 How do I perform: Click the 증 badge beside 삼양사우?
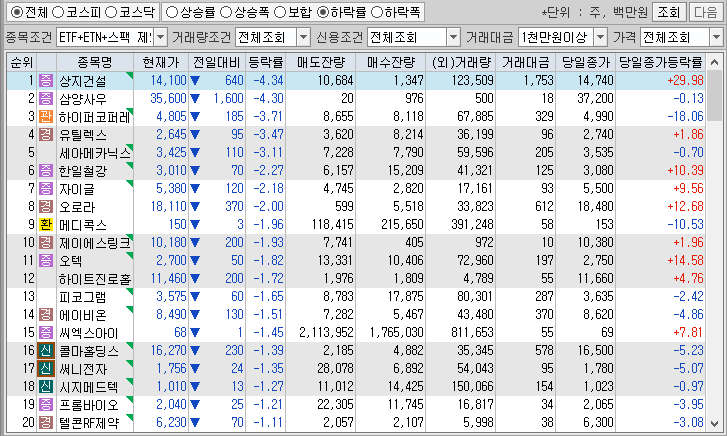[46, 99]
